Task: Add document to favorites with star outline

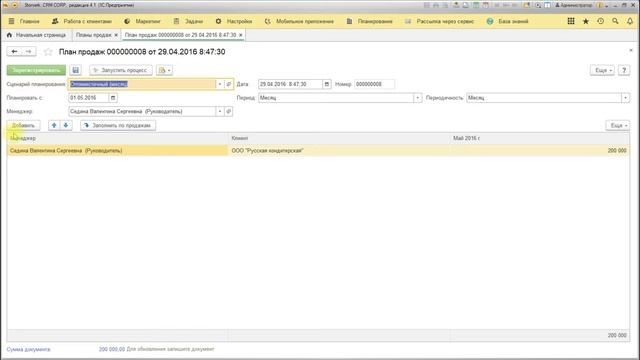Action: [48, 52]
